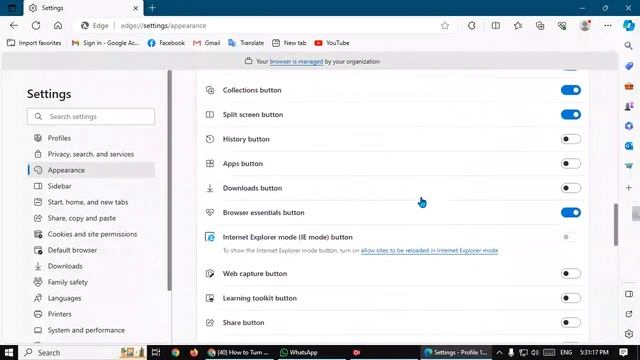This screenshot has height=360, width=640.
Task: Open Windows Start menu
Action: tap(9, 352)
